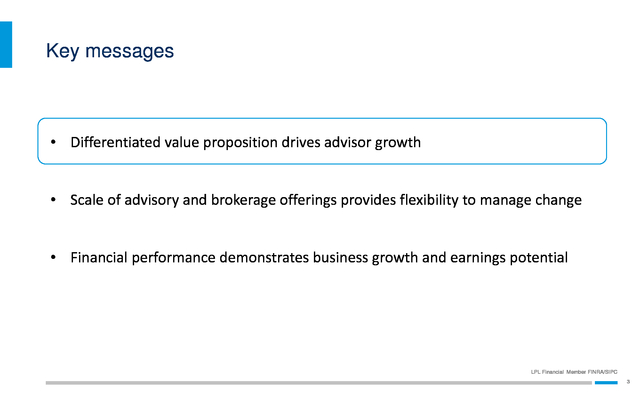Select the "Scale of advisory and brokerage" line
Viewport: 640px width, 400px height.
326,200
